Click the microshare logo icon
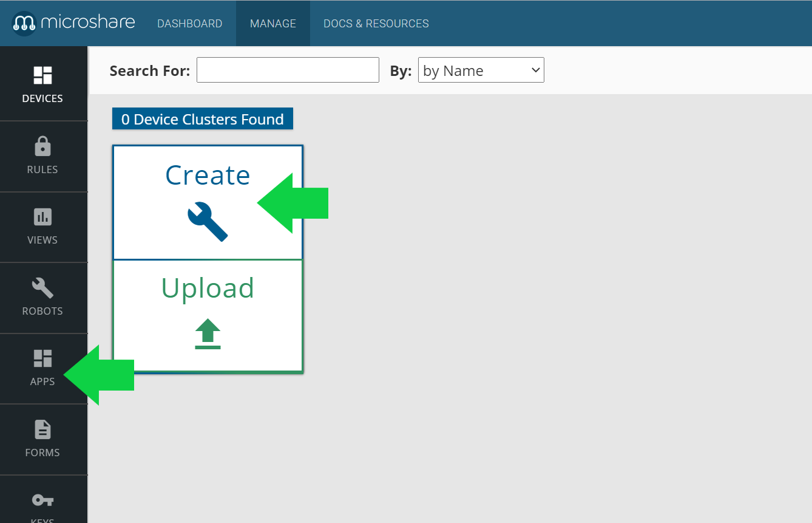The width and height of the screenshot is (812, 523). tap(24, 23)
